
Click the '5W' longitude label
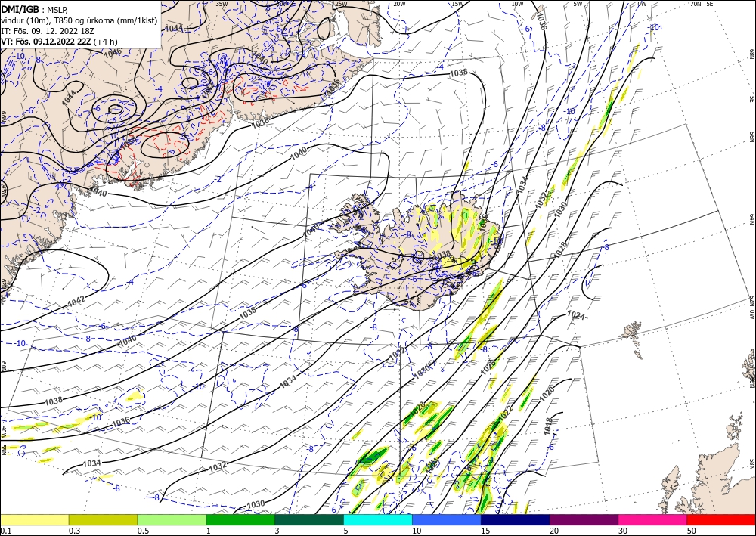(x=578, y=3)
